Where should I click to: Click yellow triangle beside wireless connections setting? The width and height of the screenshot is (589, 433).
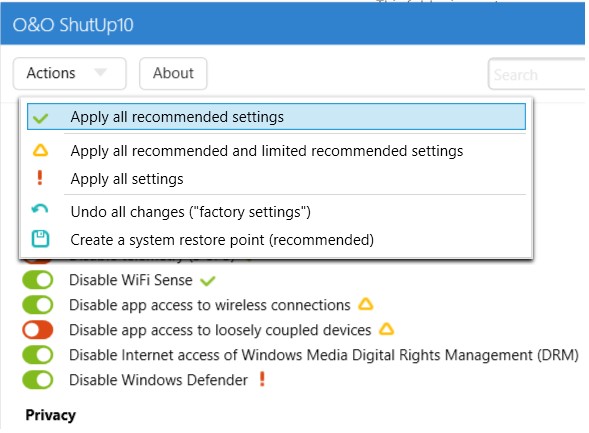pos(365,304)
